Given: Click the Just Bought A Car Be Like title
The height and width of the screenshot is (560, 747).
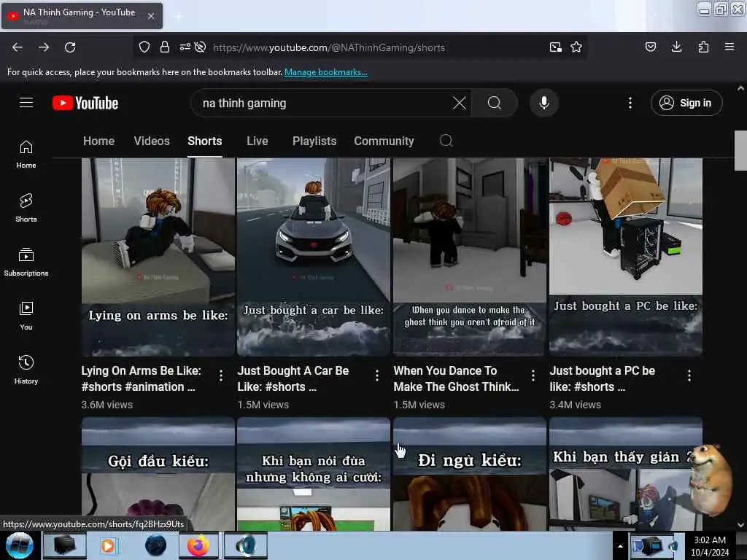Looking at the screenshot, I should pos(293,378).
